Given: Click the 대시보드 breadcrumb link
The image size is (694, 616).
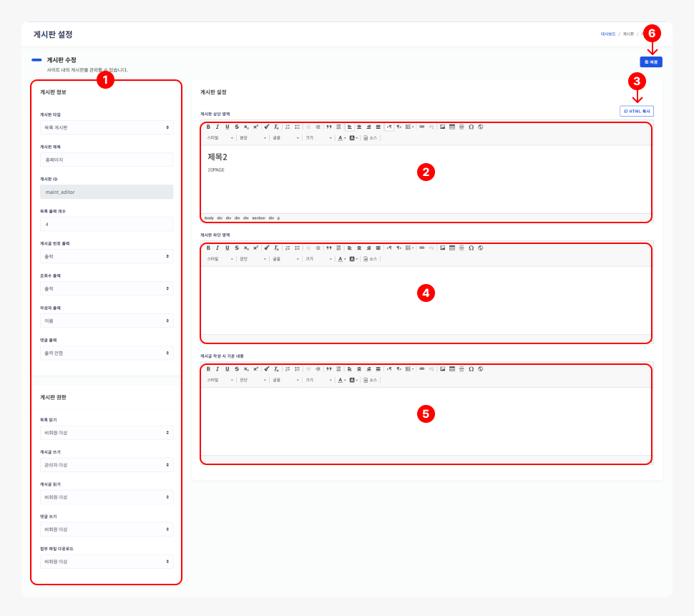Looking at the screenshot, I should (608, 34).
